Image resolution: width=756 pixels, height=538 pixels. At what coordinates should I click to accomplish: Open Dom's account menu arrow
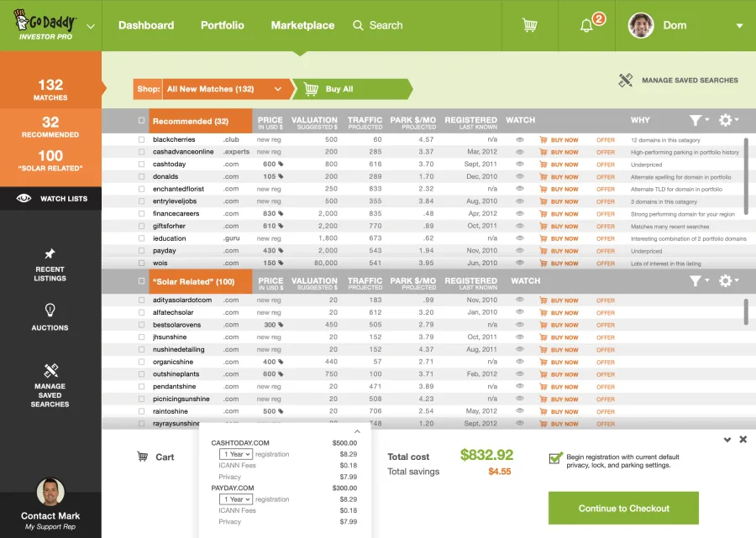(739, 26)
